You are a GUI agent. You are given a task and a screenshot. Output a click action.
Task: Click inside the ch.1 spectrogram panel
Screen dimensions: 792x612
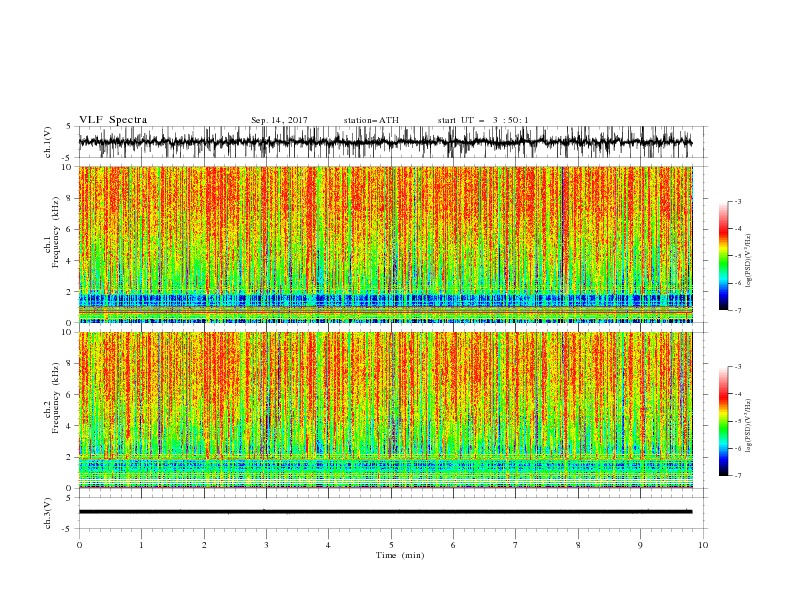[386, 244]
